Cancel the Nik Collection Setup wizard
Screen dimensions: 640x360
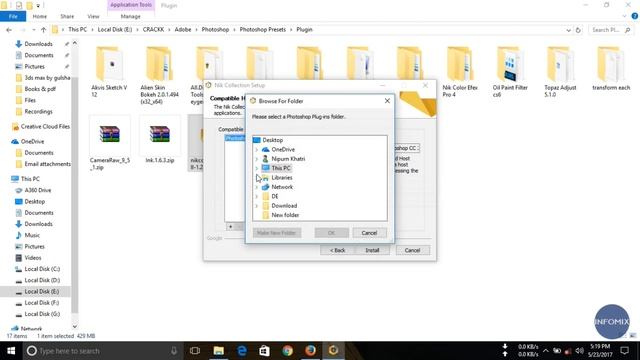click(x=412, y=250)
